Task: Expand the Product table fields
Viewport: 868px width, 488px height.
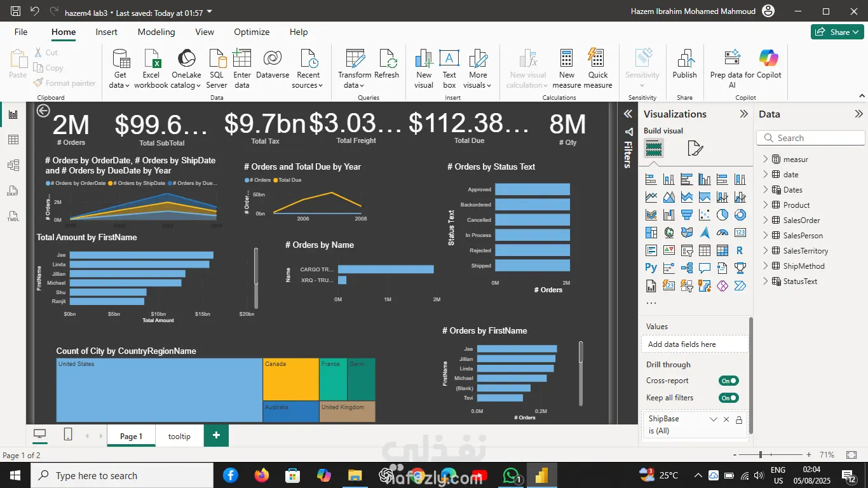Action: pos(766,205)
